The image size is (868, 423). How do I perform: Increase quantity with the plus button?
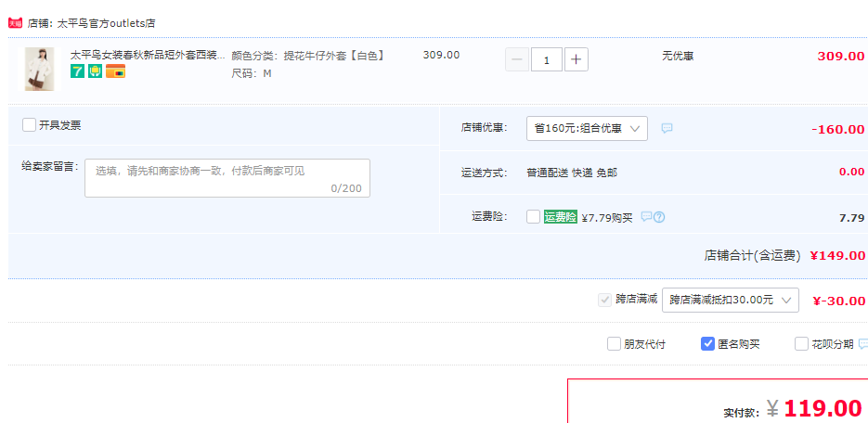577,59
